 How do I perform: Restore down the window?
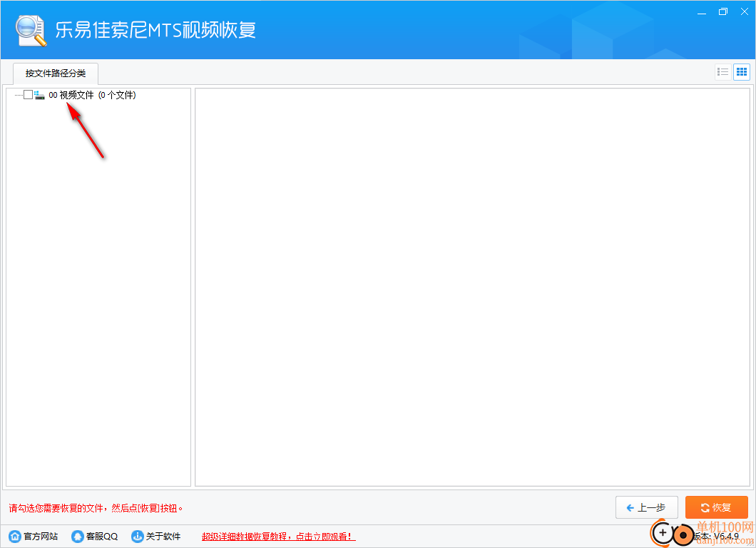pos(722,12)
